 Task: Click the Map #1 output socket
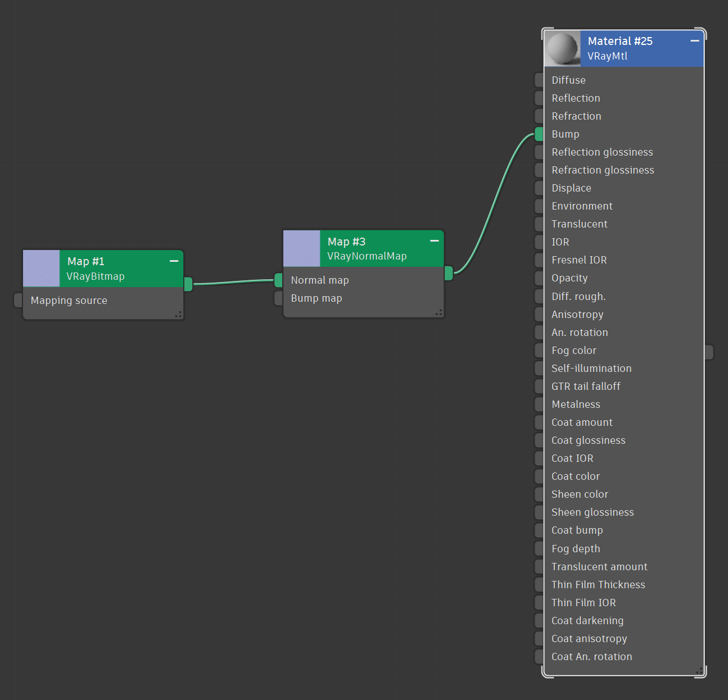tap(188, 284)
